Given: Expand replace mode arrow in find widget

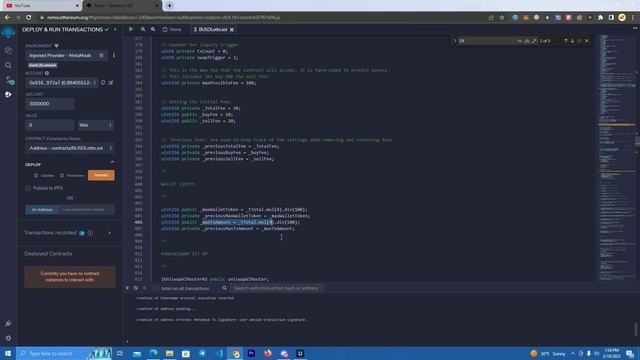Looking at the screenshot, I should coord(455,41).
